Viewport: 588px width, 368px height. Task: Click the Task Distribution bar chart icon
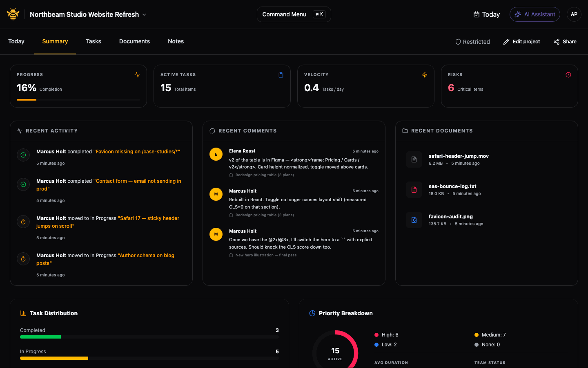click(x=23, y=313)
